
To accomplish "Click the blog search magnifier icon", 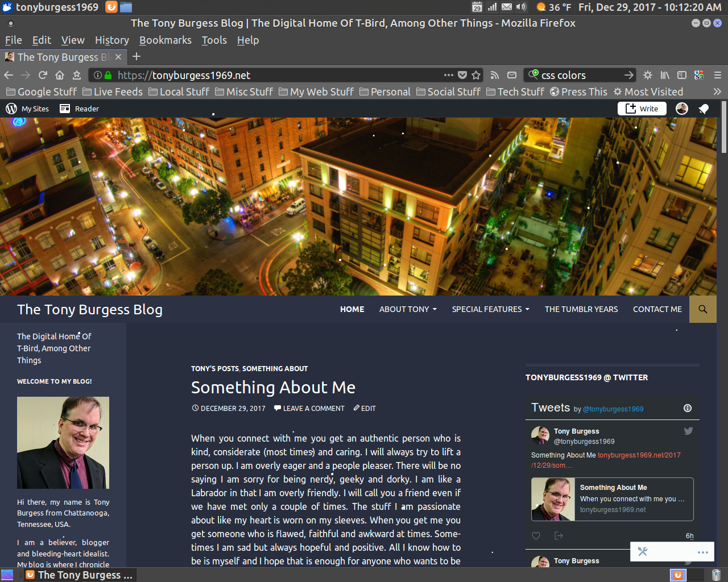I will (703, 309).
